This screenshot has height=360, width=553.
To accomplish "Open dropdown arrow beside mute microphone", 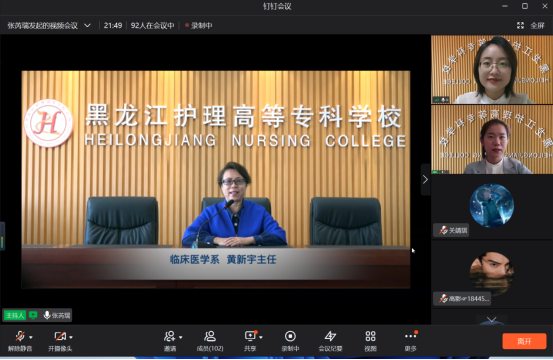I will point(31,337).
